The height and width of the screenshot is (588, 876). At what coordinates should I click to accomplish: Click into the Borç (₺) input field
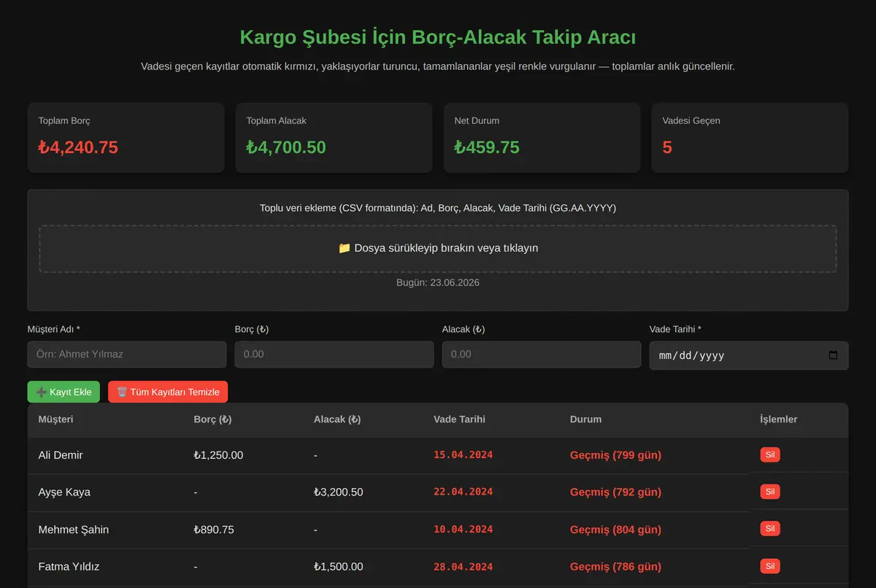coord(334,355)
